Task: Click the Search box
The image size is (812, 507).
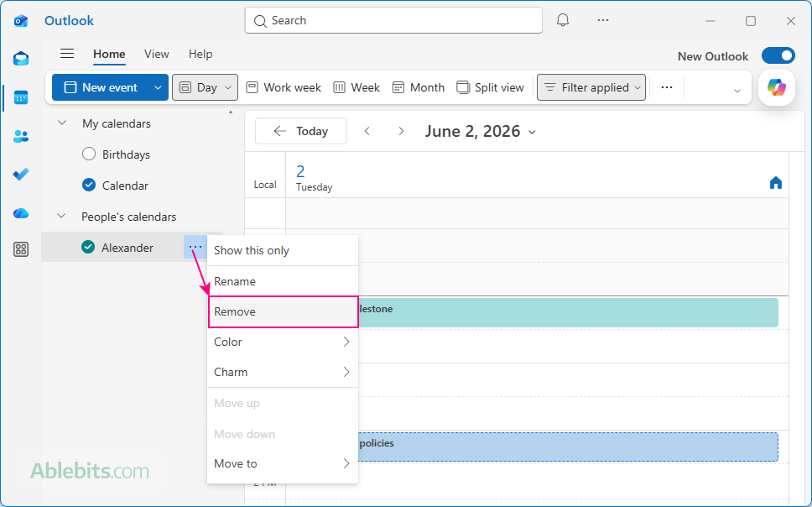Action: (393, 20)
